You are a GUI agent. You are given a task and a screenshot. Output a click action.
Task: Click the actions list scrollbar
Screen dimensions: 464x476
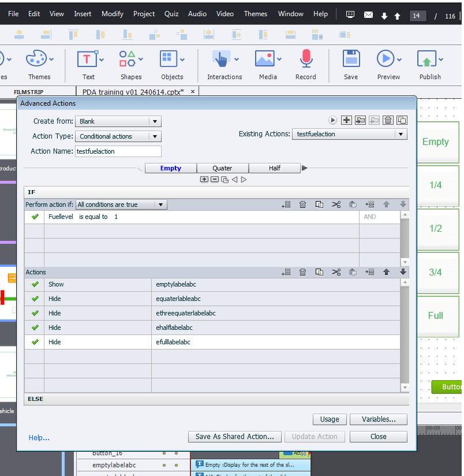(405, 335)
